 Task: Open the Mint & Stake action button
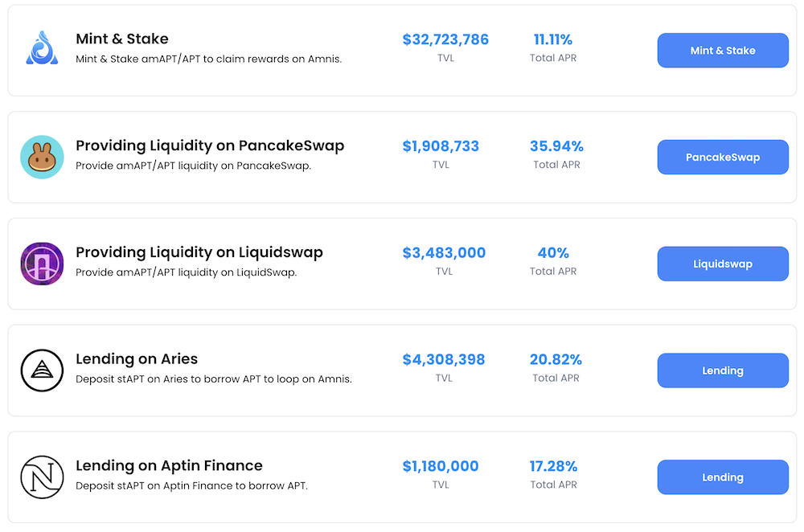[x=722, y=50]
